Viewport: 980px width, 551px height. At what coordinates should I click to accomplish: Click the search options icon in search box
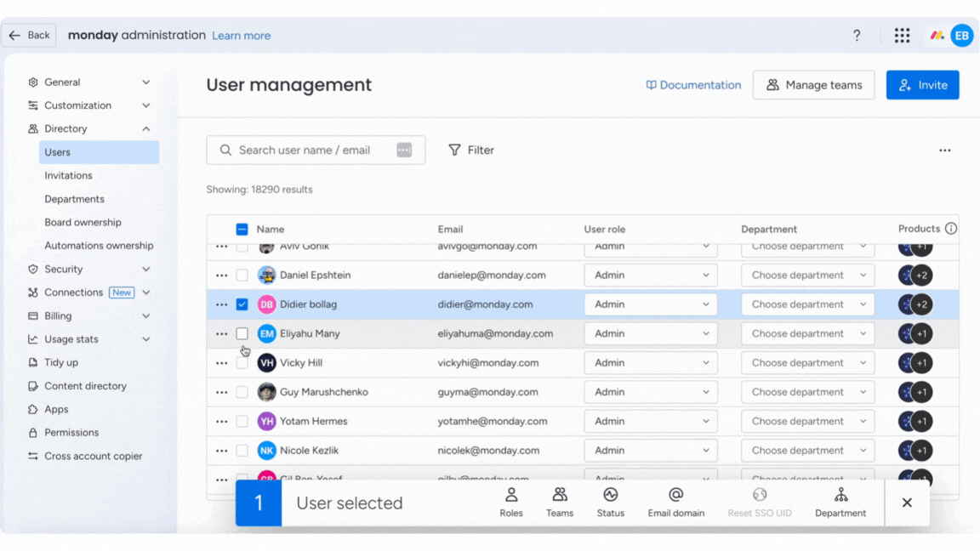[404, 150]
